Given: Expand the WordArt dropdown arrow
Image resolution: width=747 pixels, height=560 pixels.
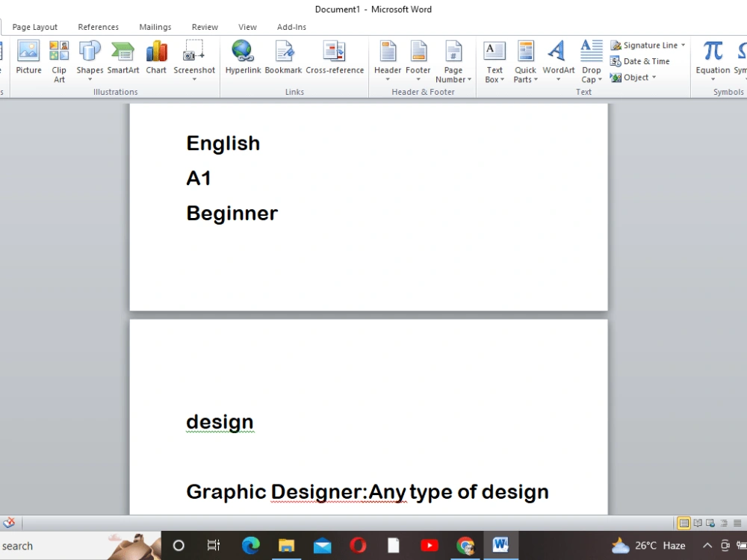Looking at the screenshot, I should (558, 80).
